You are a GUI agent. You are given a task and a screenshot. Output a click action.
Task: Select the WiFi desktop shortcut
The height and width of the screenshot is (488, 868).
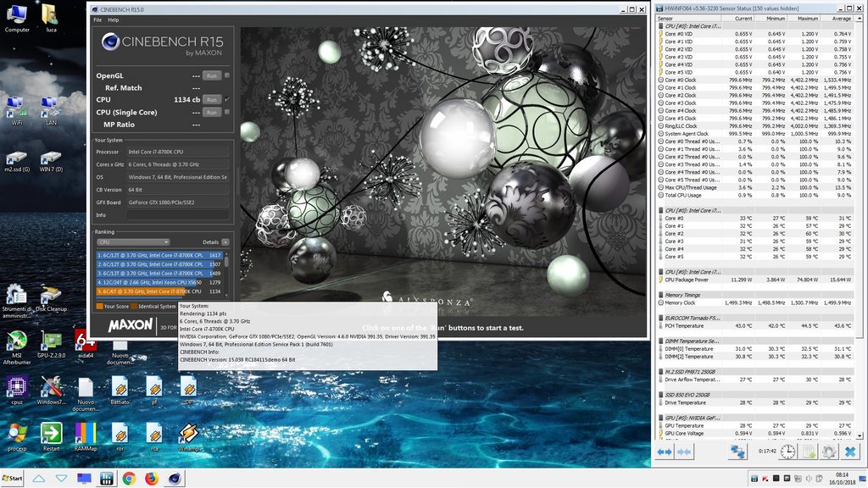point(17,111)
